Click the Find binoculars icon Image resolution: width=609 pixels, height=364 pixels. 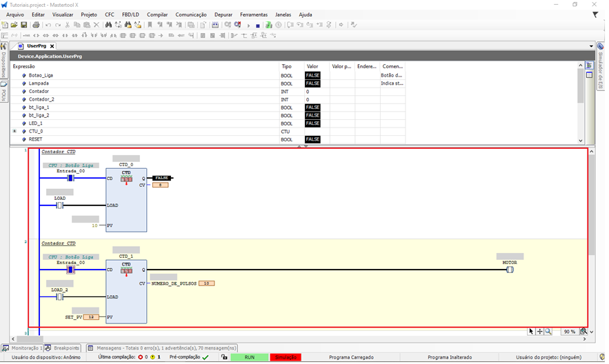108,25
